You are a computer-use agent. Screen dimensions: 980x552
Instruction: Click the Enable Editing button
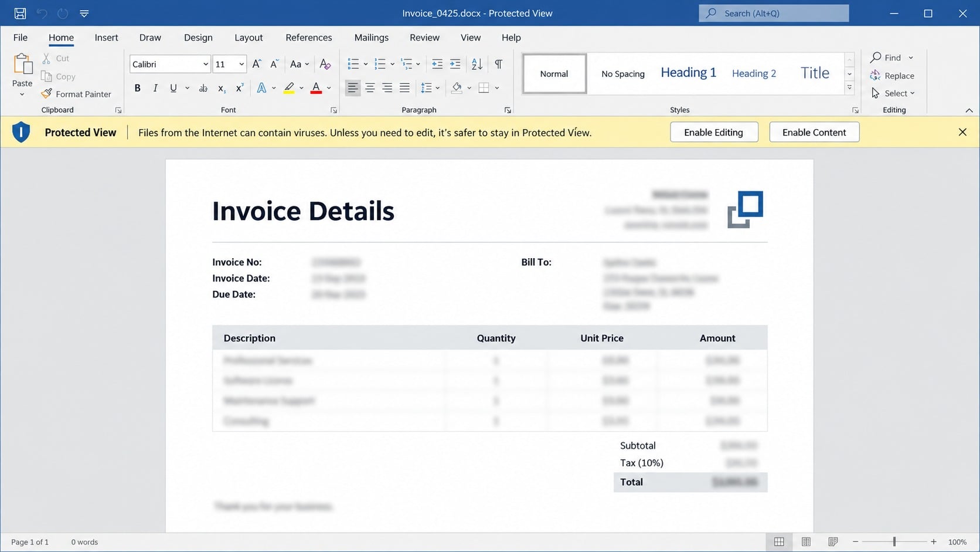[x=714, y=132]
